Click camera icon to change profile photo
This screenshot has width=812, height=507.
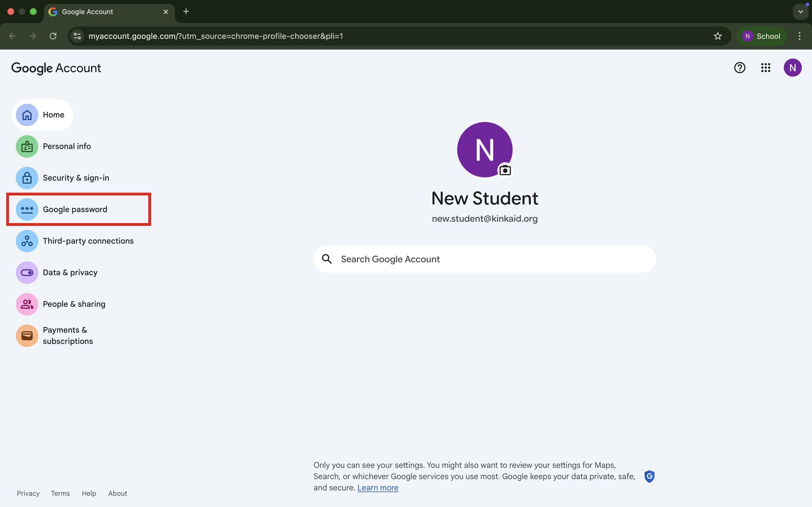point(505,170)
